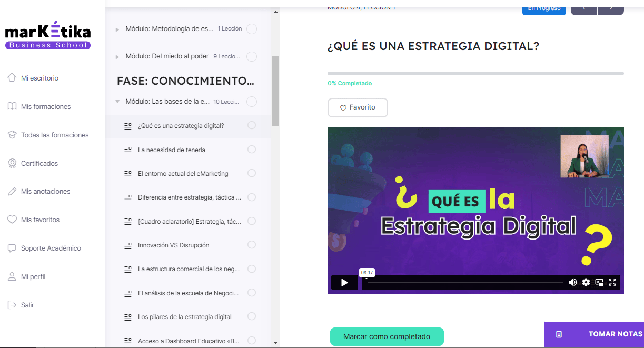The height and width of the screenshot is (348, 644).
Task: Toggle completion circle for Módulo: Del miedo al poder
Action: pyautogui.click(x=252, y=56)
